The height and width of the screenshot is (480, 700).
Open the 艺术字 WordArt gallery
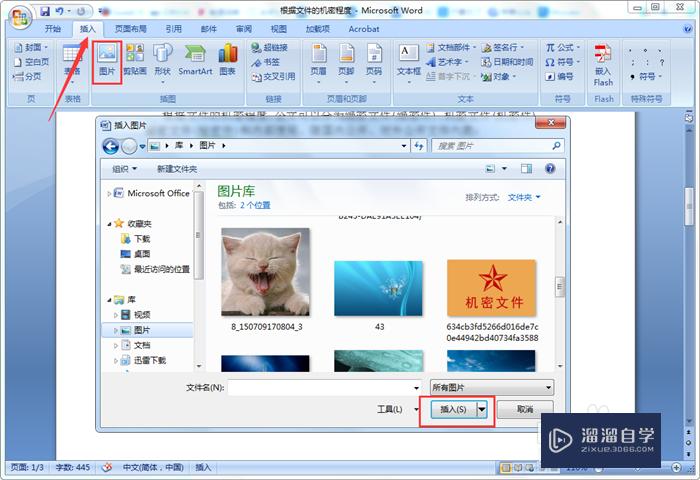tap(447, 62)
